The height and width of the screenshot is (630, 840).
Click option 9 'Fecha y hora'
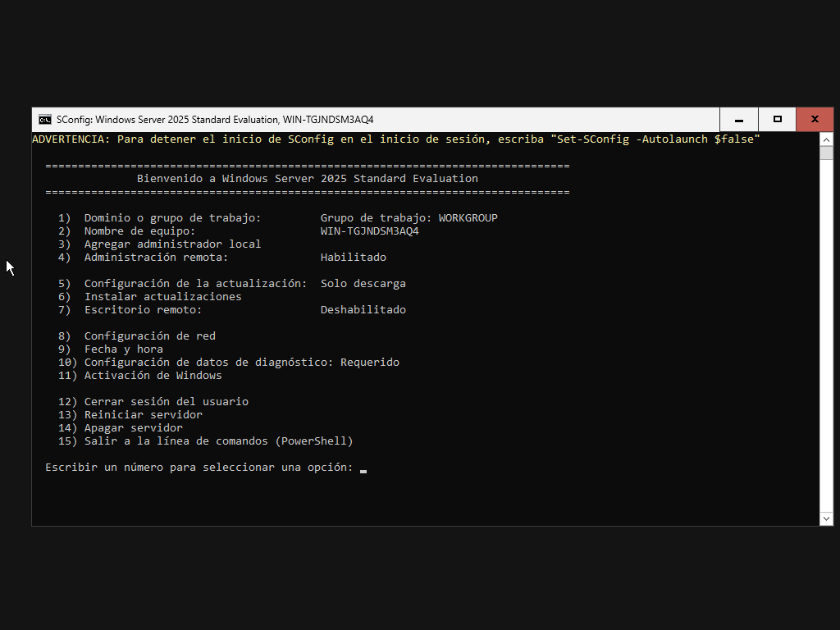pos(111,349)
